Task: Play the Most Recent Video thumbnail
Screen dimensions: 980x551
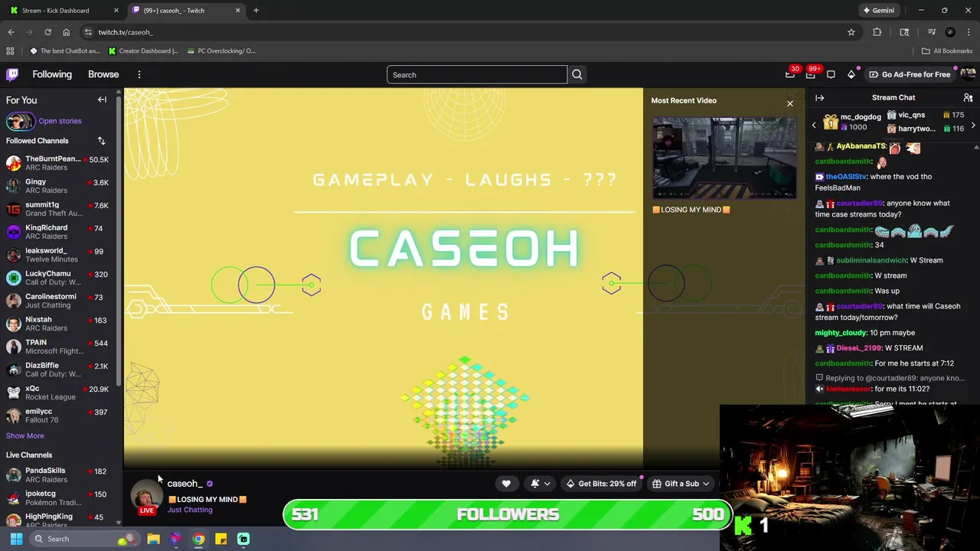Action: [724, 158]
